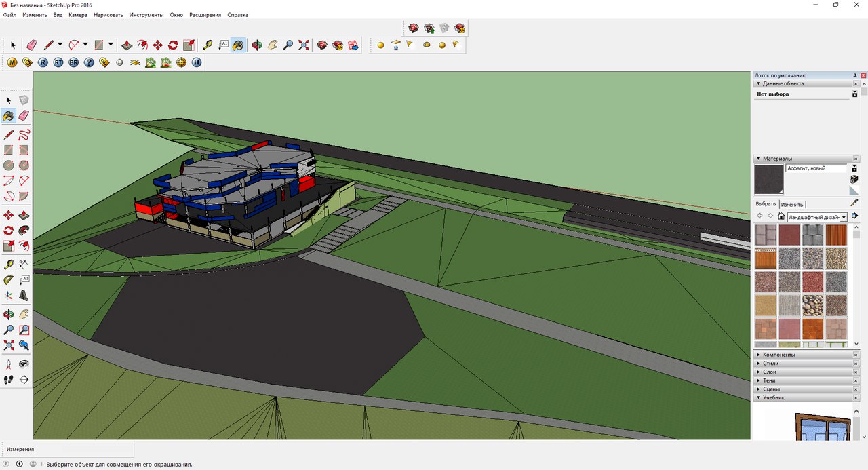The image size is (868, 470).
Task: Activate the Orbit camera tool
Action: point(257,45)
